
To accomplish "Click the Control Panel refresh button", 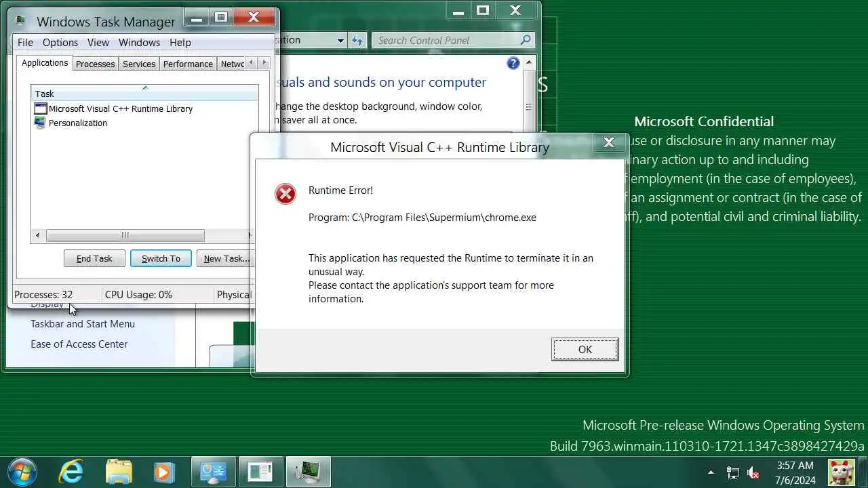I will point(357,40).
